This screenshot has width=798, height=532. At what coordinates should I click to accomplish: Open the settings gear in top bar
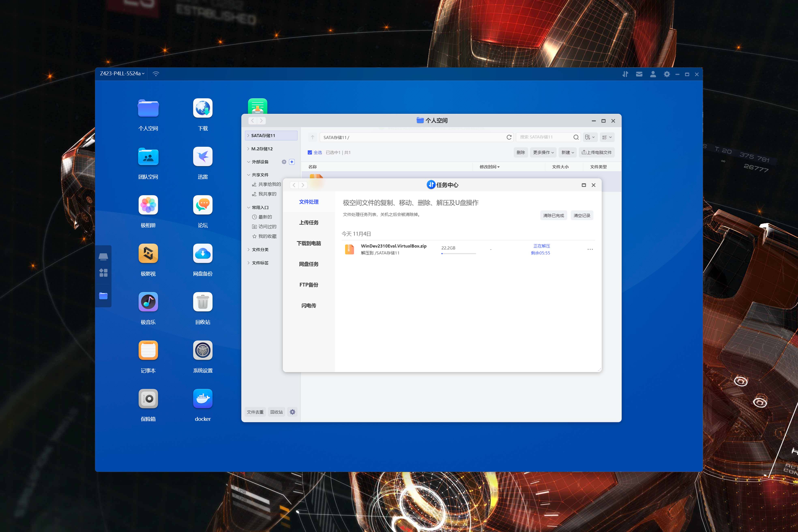(667, 74)
